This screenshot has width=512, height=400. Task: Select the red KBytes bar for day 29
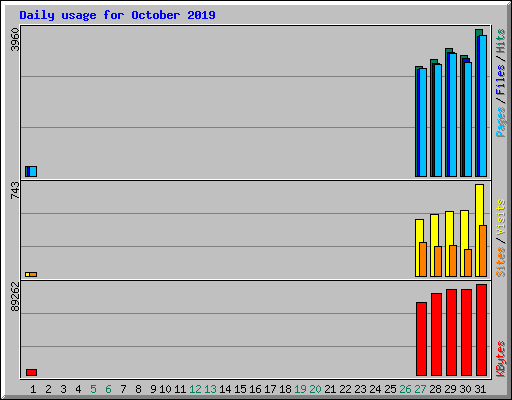coord(452,332)
